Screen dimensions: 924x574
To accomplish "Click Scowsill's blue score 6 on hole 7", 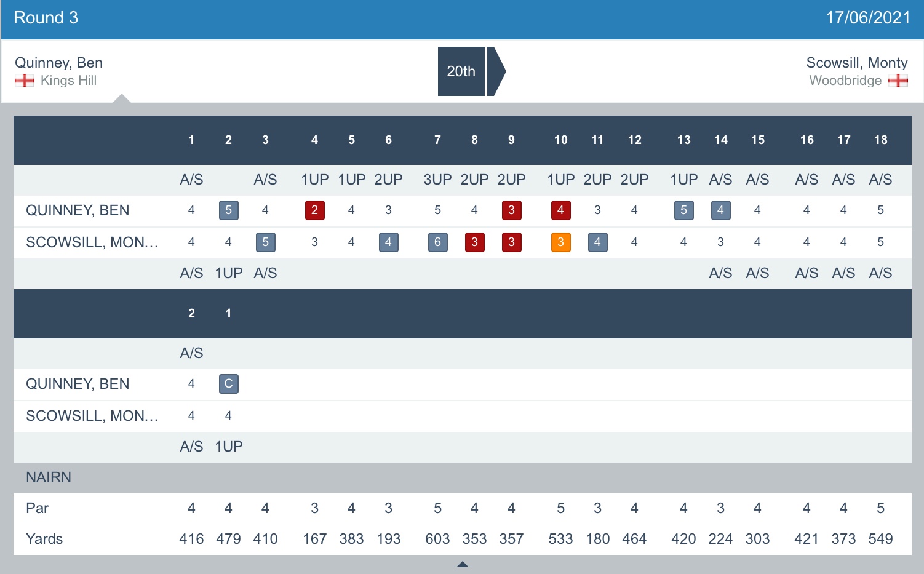I will point(437,242).
